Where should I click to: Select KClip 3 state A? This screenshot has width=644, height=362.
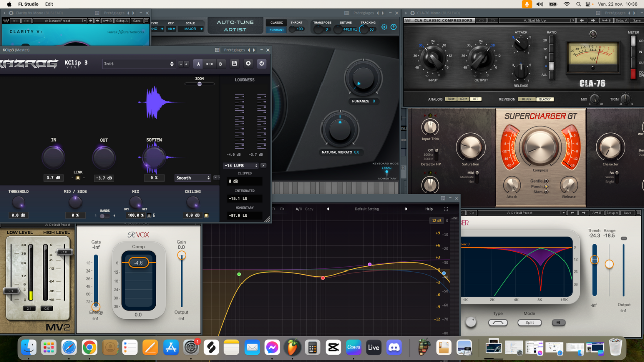198,64
